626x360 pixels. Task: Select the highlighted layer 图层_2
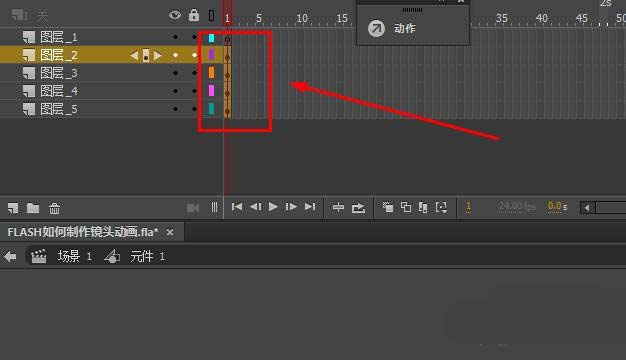pyautogui.click(x=59, y=55)
